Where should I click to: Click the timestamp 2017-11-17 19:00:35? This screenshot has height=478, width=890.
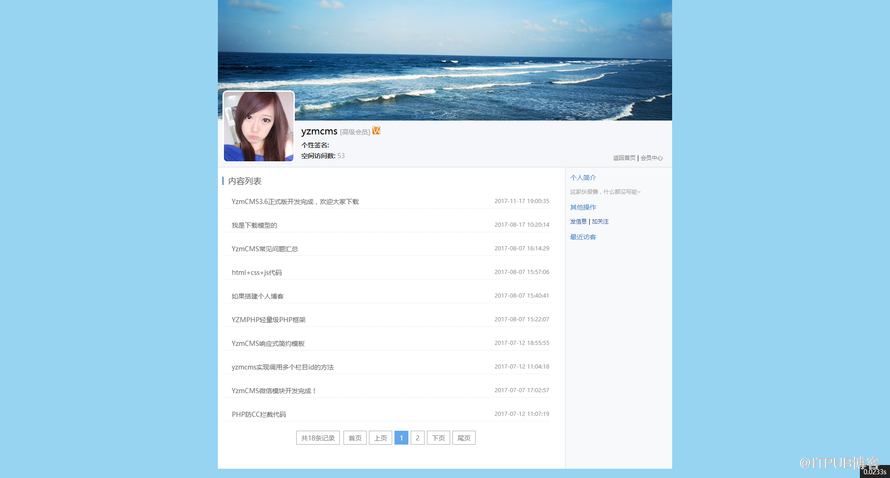click(x=522, y=201)
